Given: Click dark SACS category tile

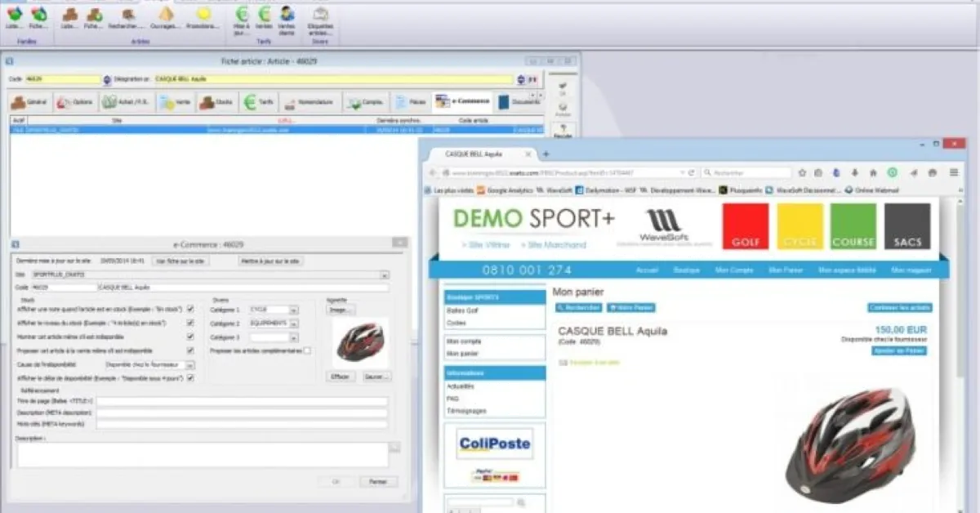Looking at the screenshot, I should click(x=907, y=226).
